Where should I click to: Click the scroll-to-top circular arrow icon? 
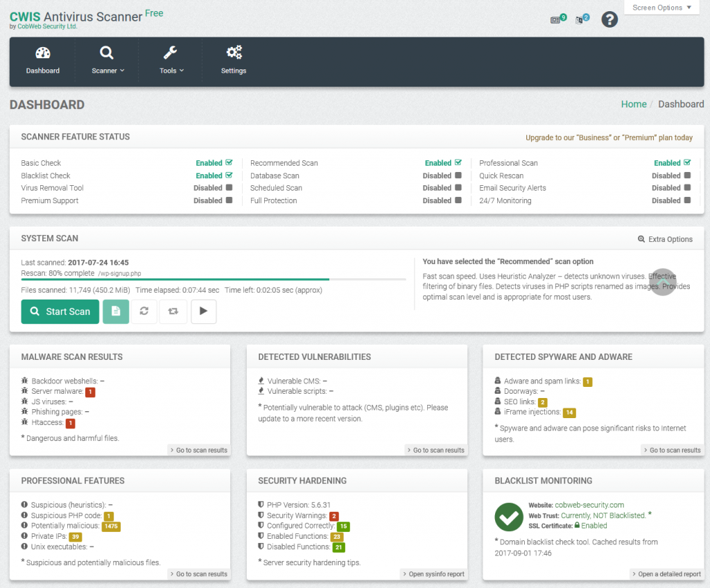tap(662, 282)
